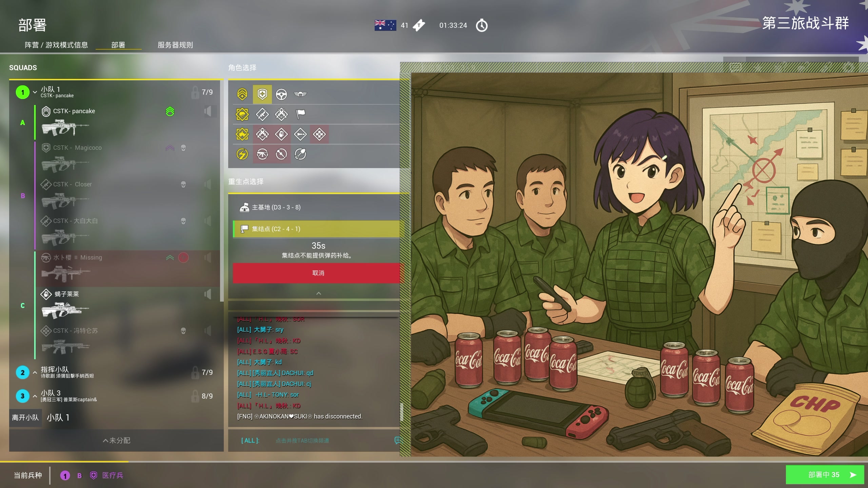Click the 第三旅战斗群 faction title

point(806,23)
